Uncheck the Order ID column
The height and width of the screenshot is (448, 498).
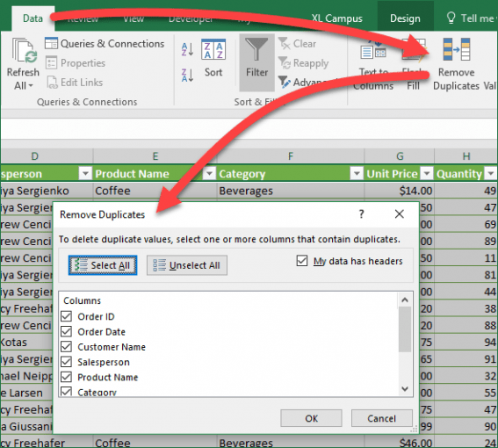click(x=67, y=316)
